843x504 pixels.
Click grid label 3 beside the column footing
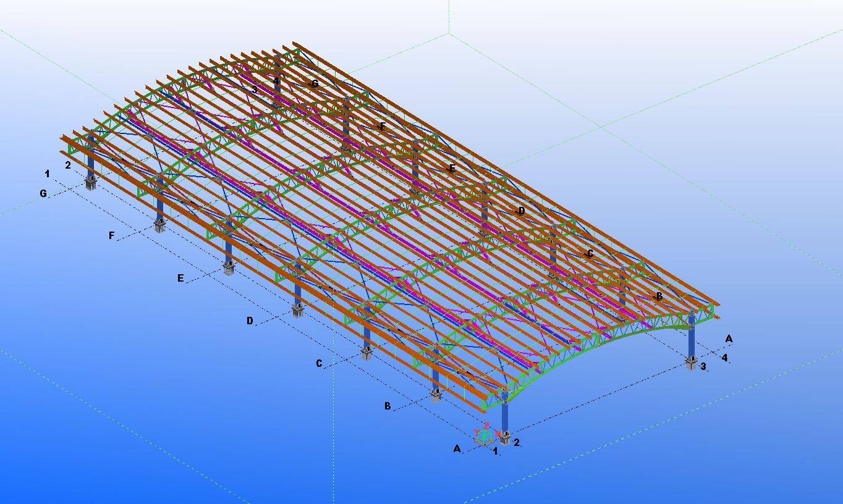pyautogui.click(x=703, y=367)
